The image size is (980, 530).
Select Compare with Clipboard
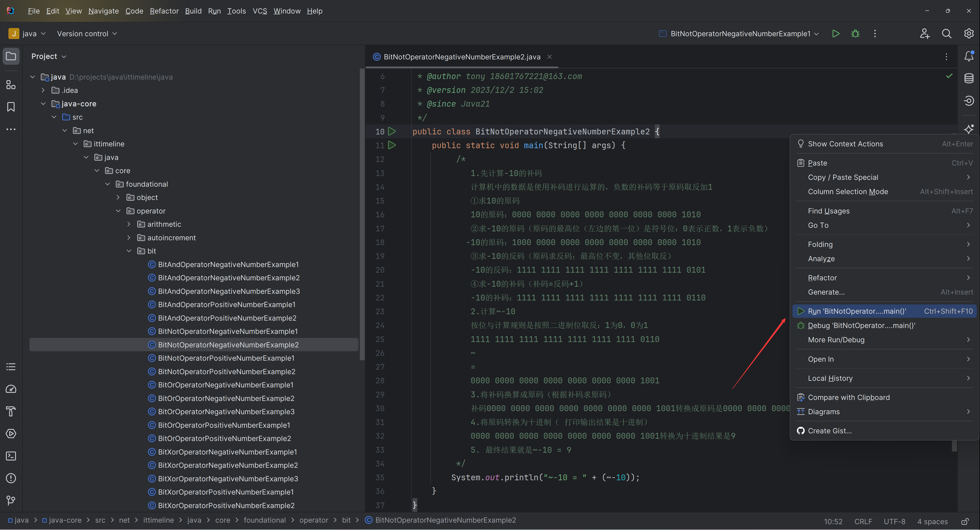point(885,397)
